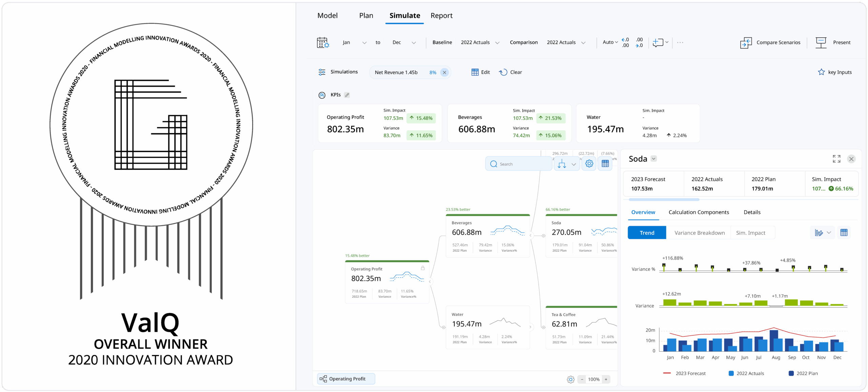Edit KPIs using the pencil icon
The width and height of the screenshot is (868, 392).
tap(347, 95)
